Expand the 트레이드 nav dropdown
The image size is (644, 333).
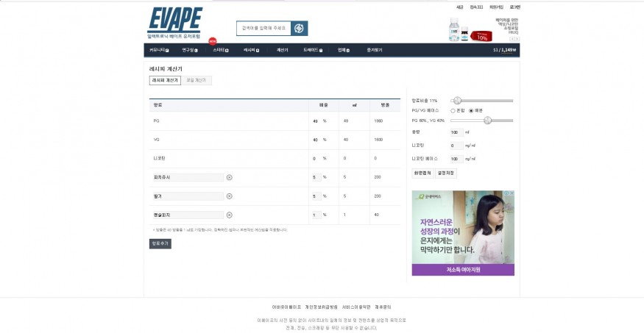[313, 50]
